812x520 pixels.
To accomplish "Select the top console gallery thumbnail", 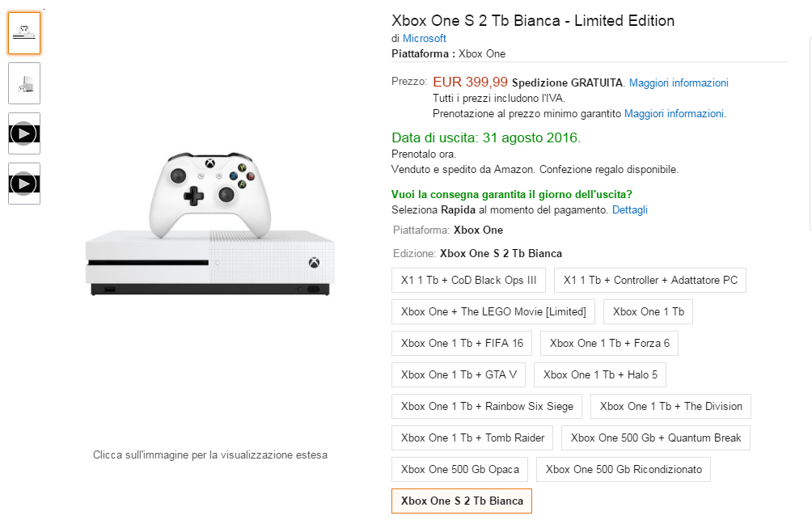I will [x=23, y=32].
